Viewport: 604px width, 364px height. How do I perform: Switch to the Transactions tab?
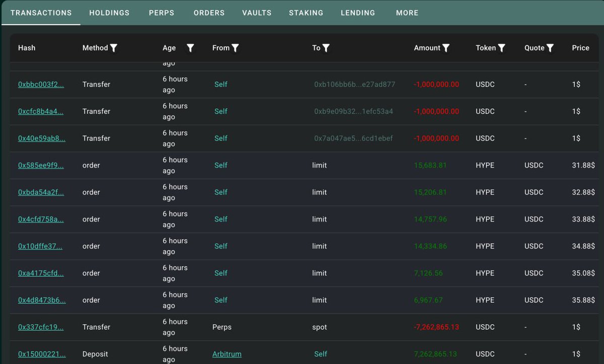(41, 13)
